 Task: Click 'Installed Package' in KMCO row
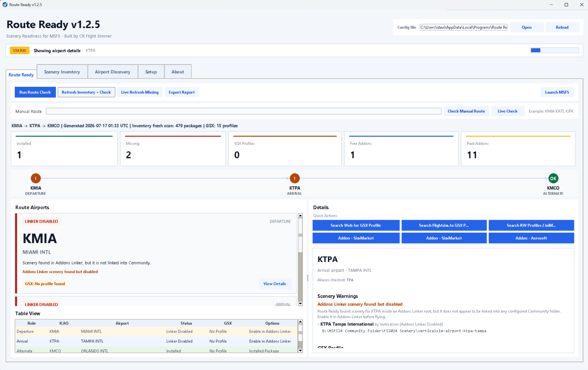tap(264, 351)
